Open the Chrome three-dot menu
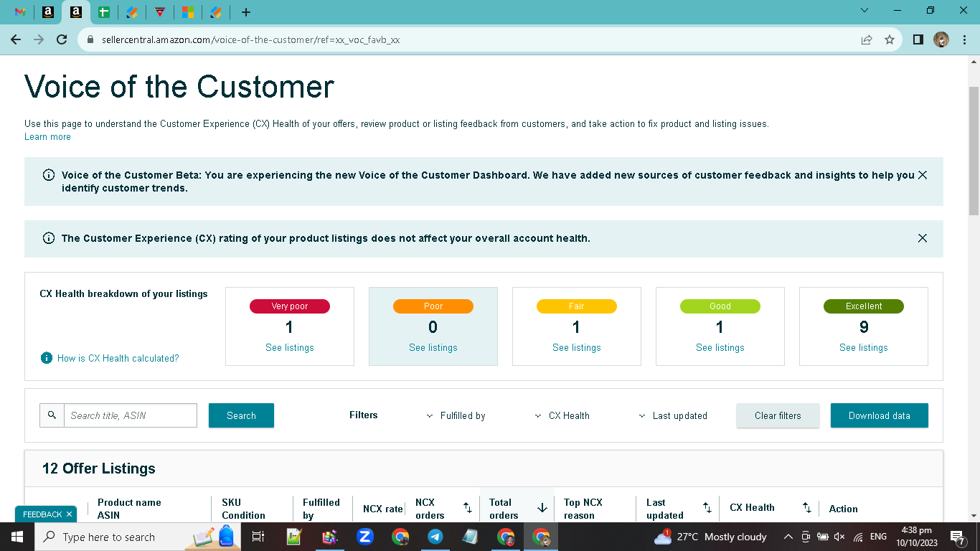 point(963,39)
